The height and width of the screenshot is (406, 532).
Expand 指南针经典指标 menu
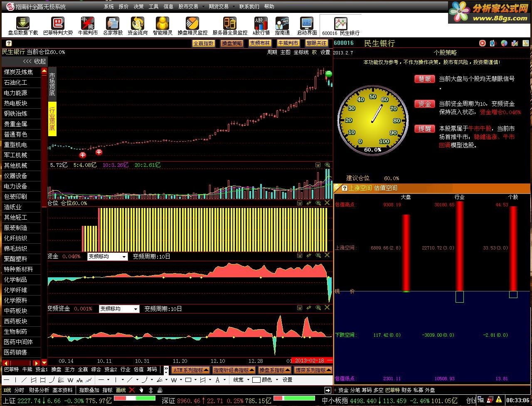[x=234, y=370]
